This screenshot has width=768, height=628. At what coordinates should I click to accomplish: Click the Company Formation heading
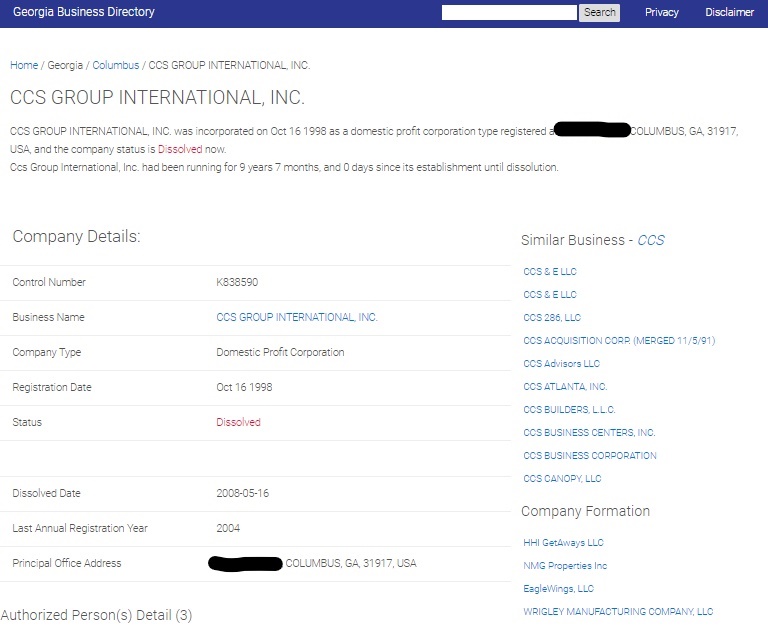[585, 511]
